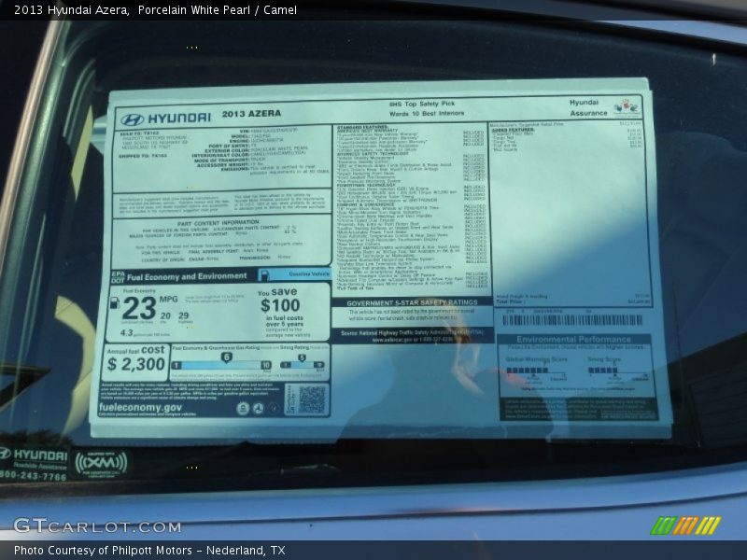Image resolution: width=747 pixels, height=560 pixels.
Task: Click the city MPG value "20"
Action: (x=165, y=315)
